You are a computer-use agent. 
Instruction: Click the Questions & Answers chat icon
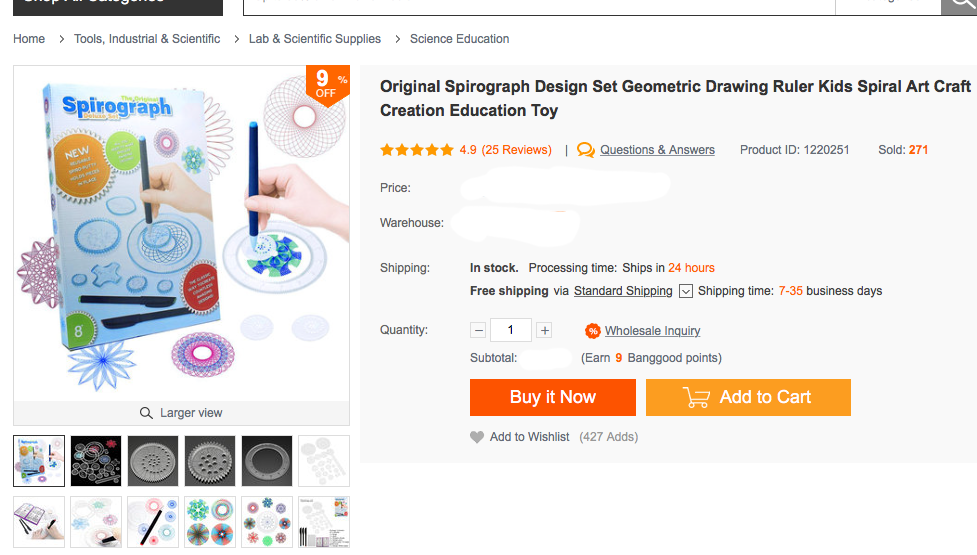(586, 150)
